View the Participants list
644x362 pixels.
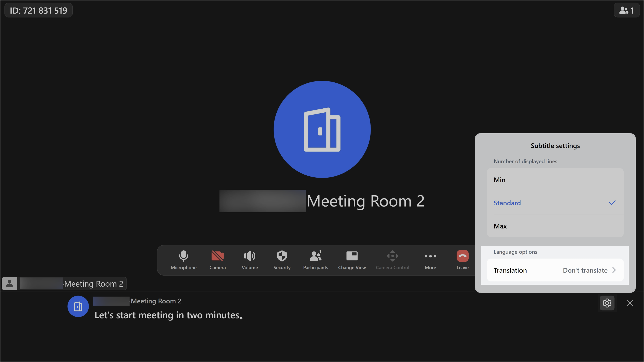coord(315,260)
